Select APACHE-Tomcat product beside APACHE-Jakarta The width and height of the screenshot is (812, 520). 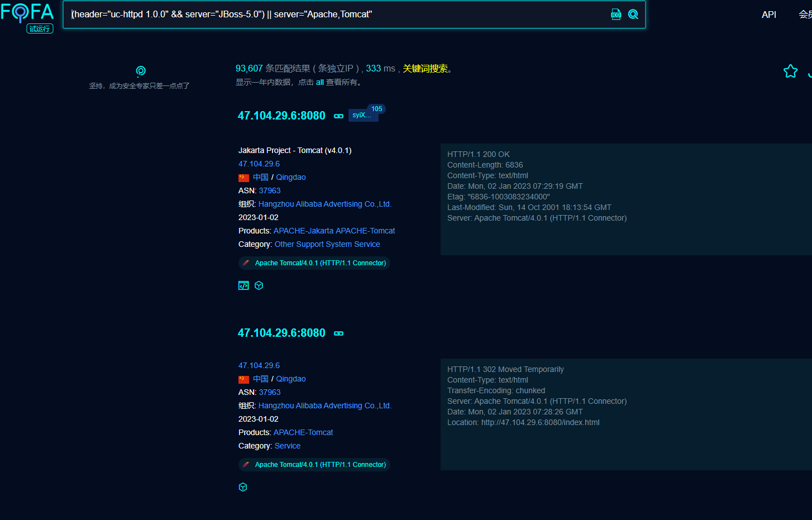tap(365, 231)
